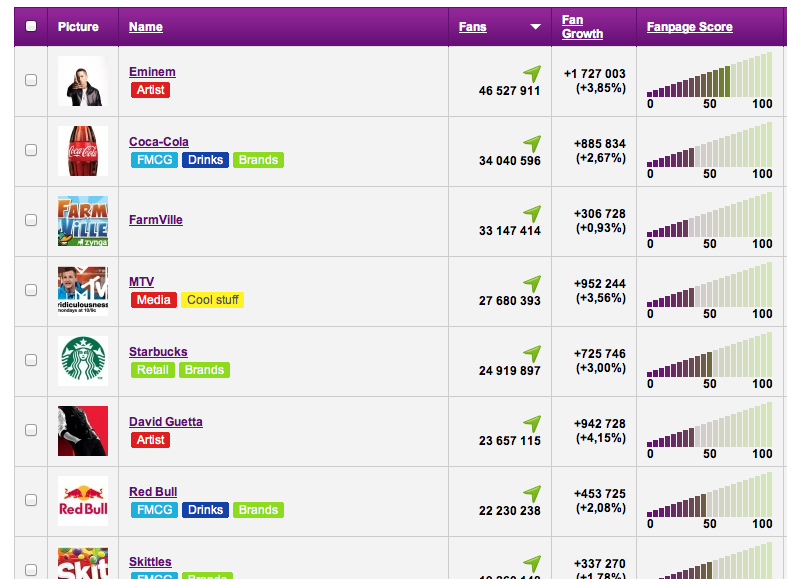This screenshot has height=579, width=787.
Task: Click the Coca-Cola bottle picture
Action: 83,151
